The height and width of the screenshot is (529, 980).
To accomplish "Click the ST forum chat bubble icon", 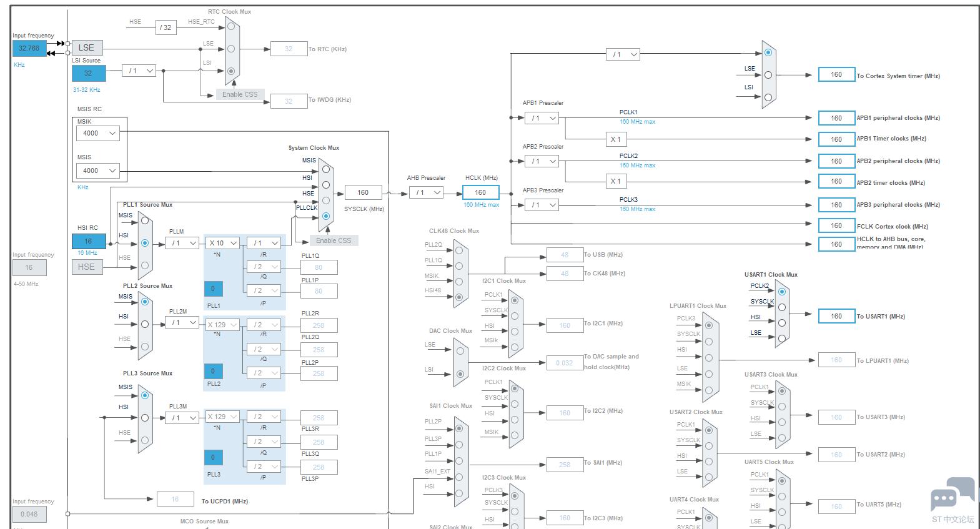I will 953,495.
